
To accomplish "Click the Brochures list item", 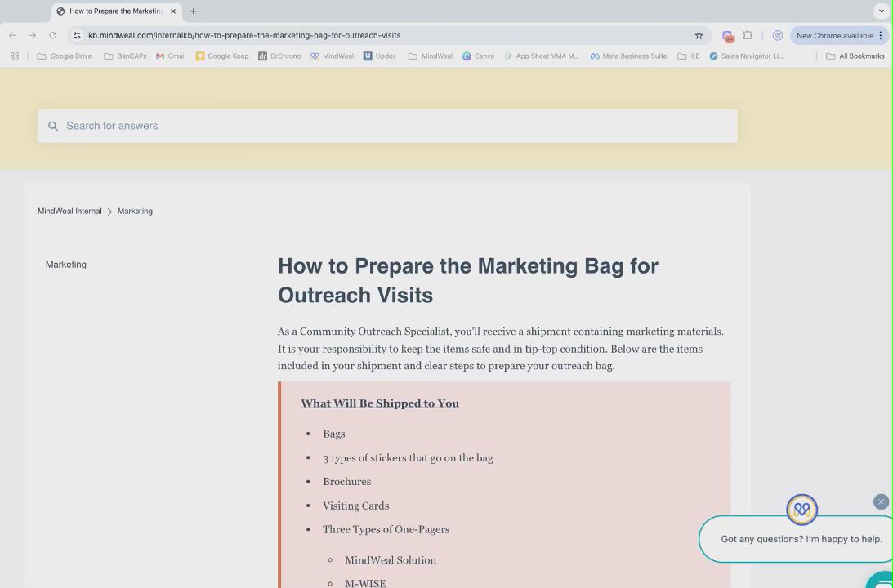I will point(347,482).
